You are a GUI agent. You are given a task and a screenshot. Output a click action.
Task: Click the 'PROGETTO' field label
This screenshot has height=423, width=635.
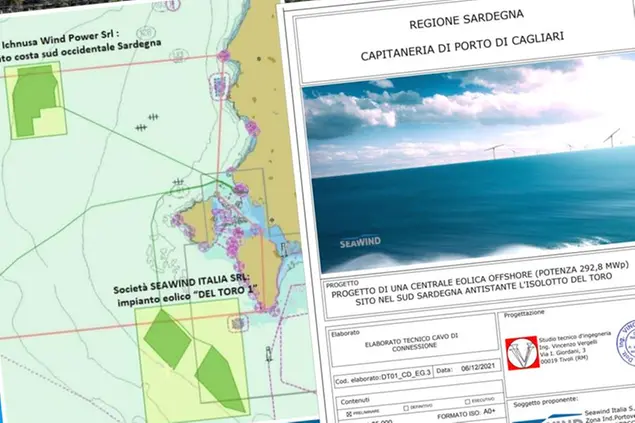[x=342, y=284]
